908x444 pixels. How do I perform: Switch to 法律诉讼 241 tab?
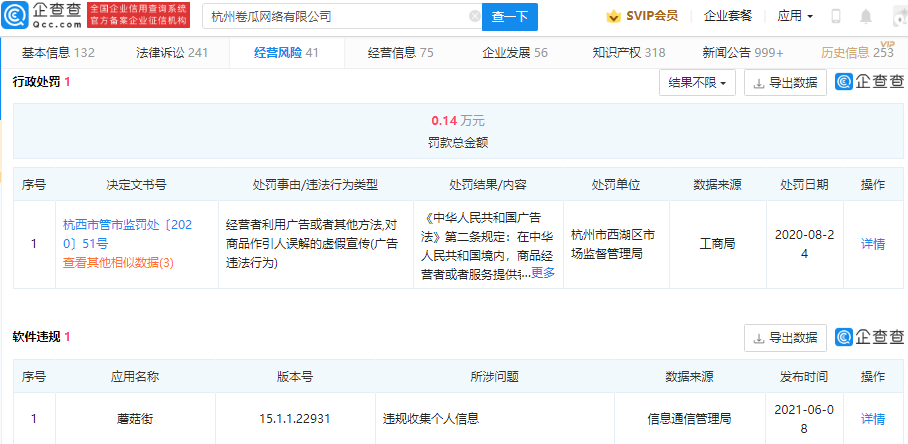tap(172, 53)
